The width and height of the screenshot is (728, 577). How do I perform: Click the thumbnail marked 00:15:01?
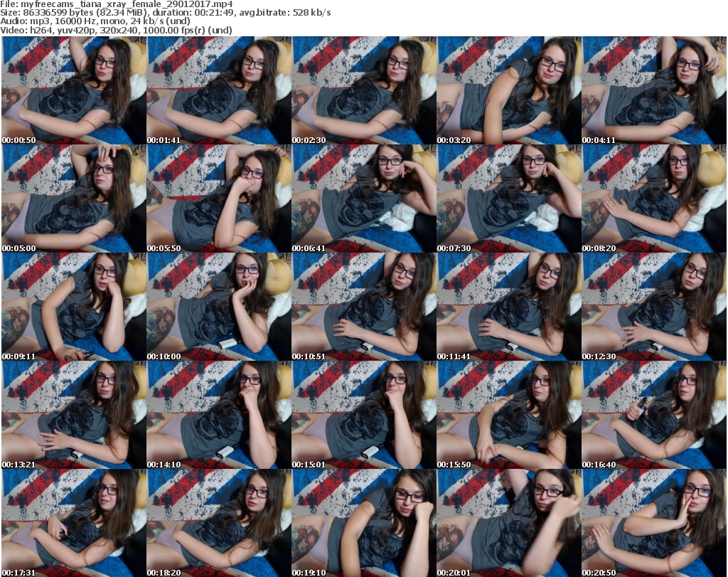pyautogui.click(x=364, y=415)
